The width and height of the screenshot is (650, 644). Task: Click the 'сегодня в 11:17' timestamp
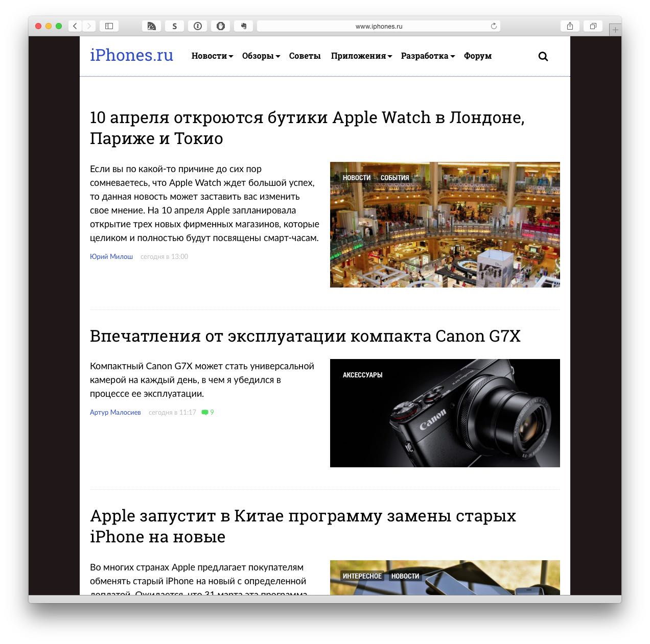172,413
